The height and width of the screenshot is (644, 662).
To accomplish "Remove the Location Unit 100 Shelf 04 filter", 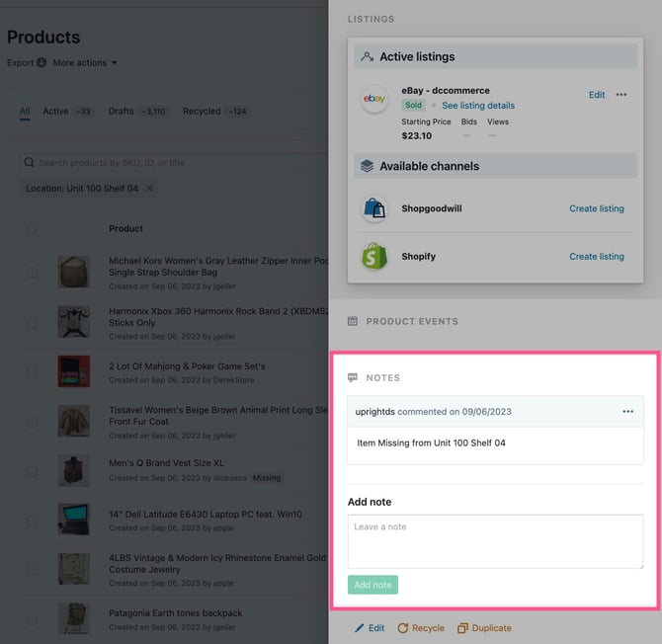I will click(149, 189).
